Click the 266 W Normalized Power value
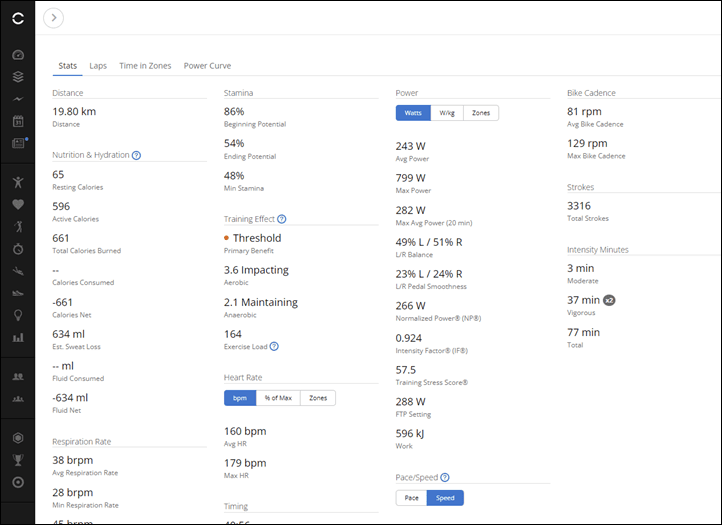The height and width of the screenshot is (525, 722). point(411,306)
